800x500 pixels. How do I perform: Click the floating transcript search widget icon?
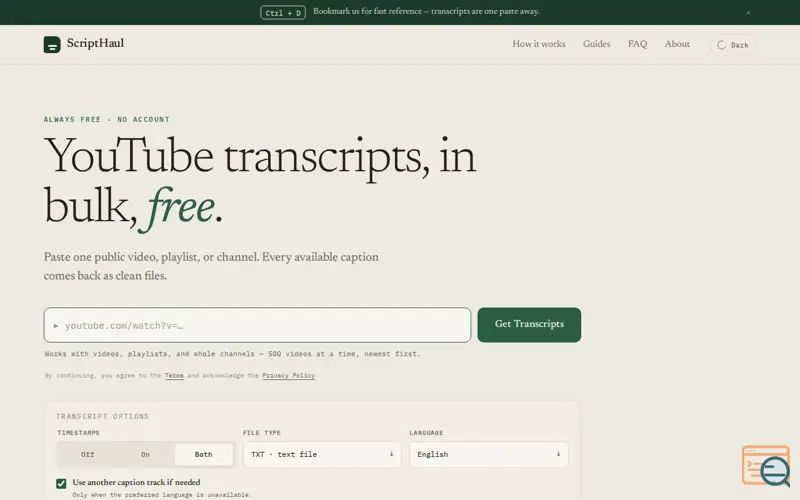click(x=766, y=465)
